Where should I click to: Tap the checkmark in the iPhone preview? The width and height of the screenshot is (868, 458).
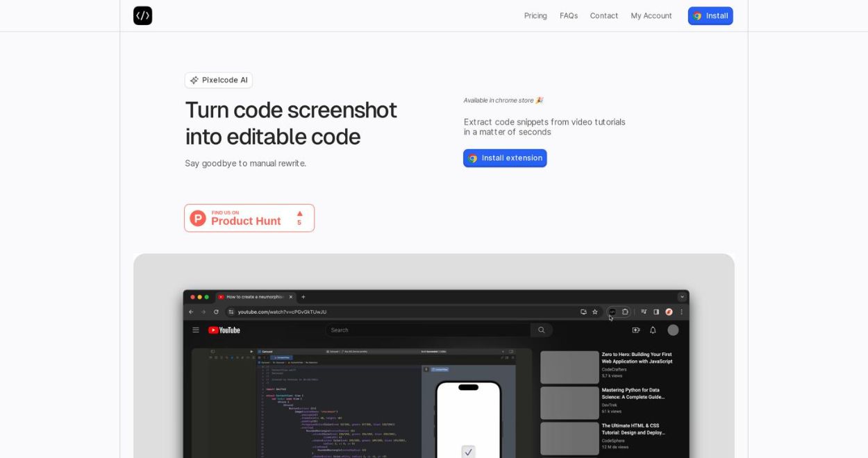tap(467, 451)
